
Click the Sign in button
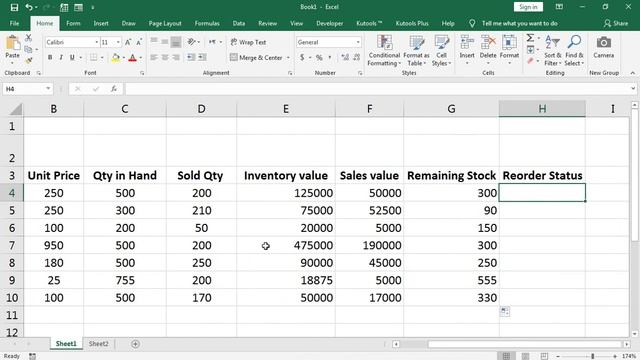click(528, 7)
